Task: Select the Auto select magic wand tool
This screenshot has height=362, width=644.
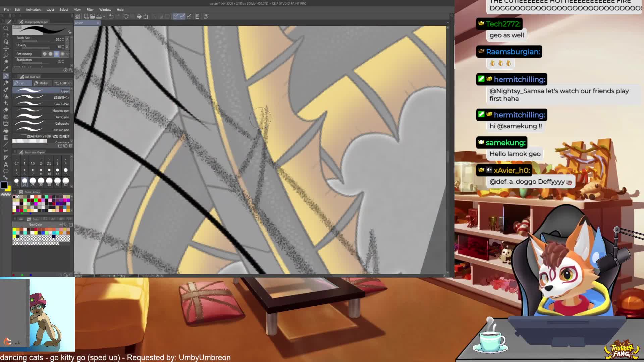Action: pyautogui.click(x=6, y=62)
